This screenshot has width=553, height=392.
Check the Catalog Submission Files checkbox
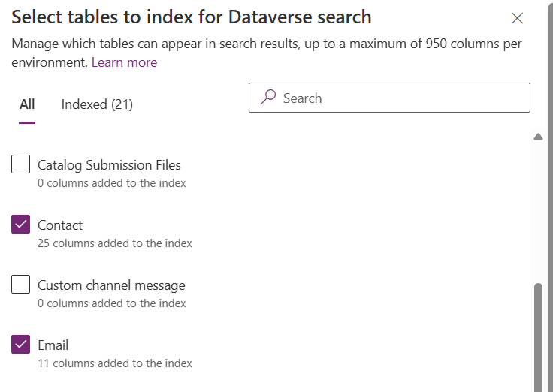(x=21, y=164)
